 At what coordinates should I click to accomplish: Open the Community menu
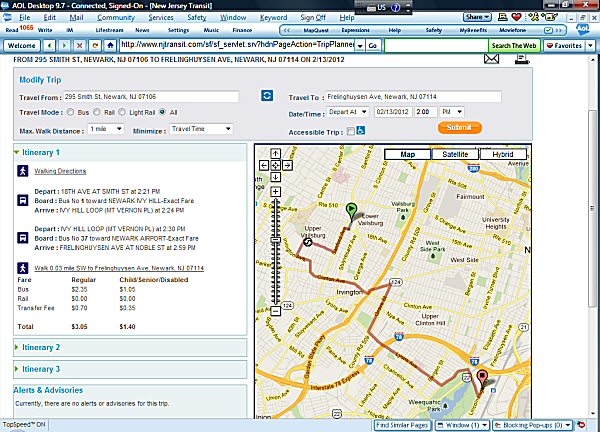[116, 17]
